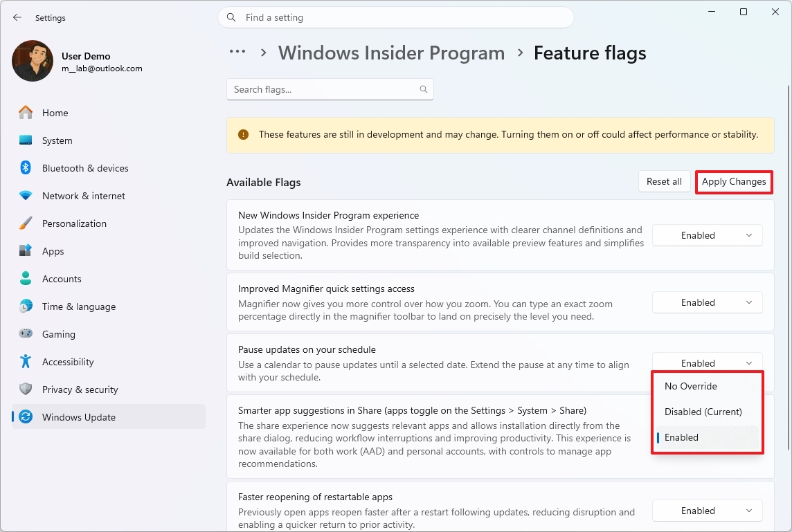Click the Personalization paintbrush icon
This screenshot has width=792, height=532.
click(26, 223)
